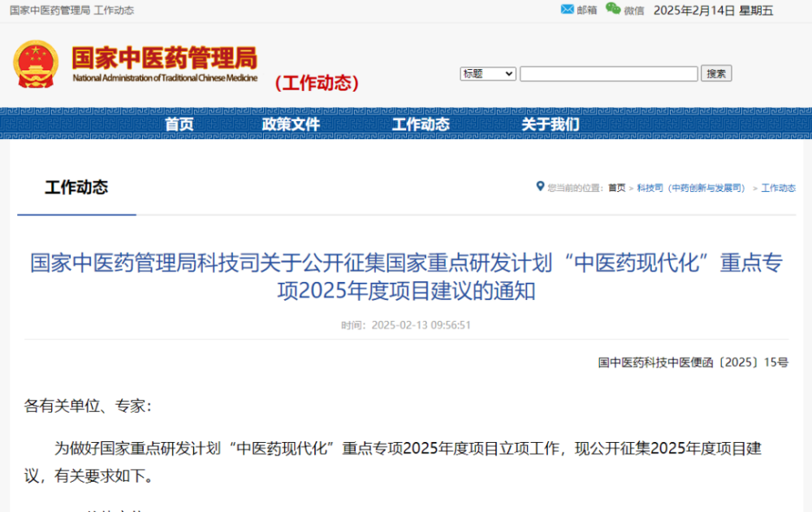Click the WeChat icon
Screen dimensions: 812x512
613,9
